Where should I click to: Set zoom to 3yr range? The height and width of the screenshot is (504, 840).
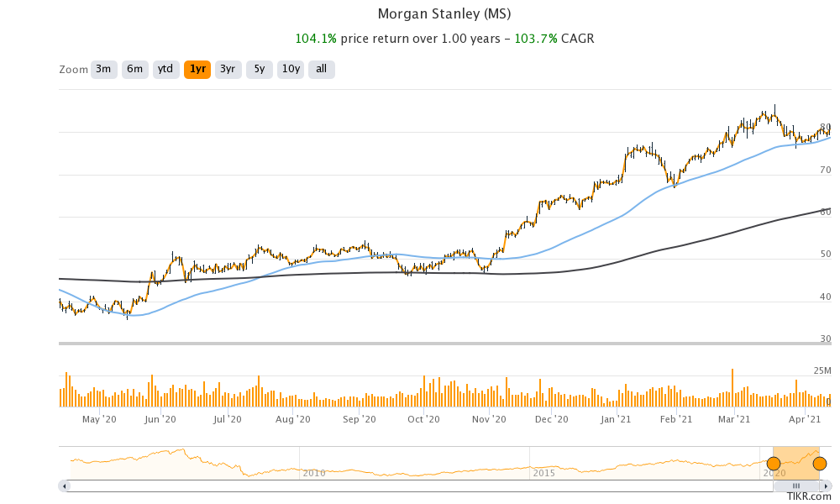pos(228,69)
